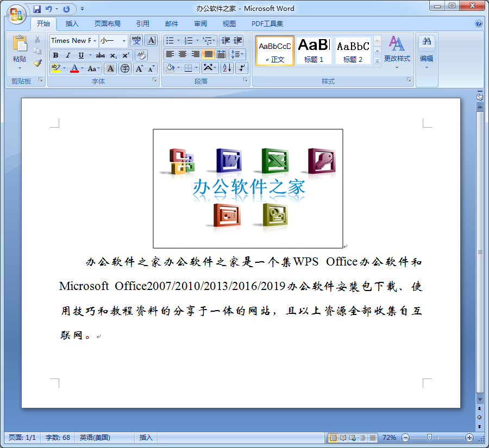
Task: Open the font name dropdown
Action: coord(95,41)
